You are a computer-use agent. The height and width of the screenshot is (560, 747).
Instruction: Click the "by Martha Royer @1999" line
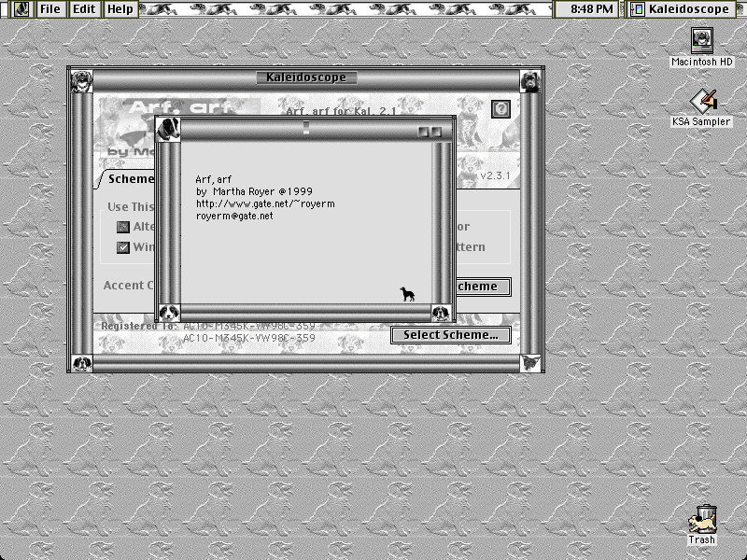[254, 192]
